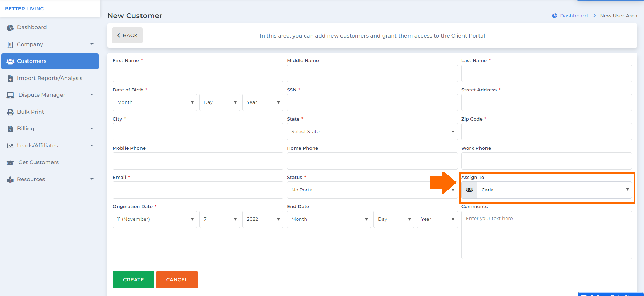Click the group icon beside Assign To
Screen dimensions: 644x296
pos(469,190)
